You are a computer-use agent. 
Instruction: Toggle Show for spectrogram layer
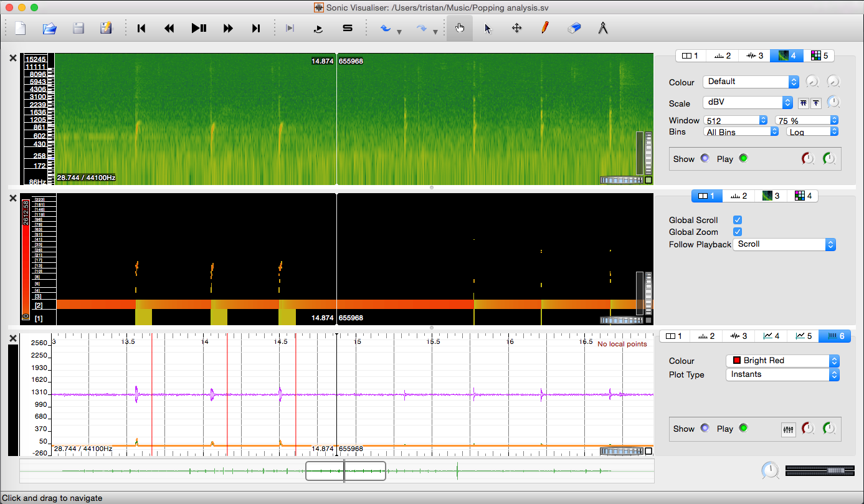point(705,158)
